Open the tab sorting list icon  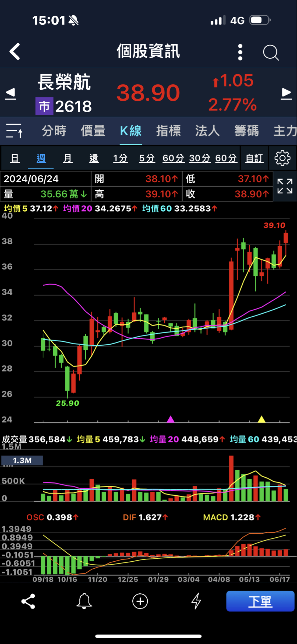(15, 131)
